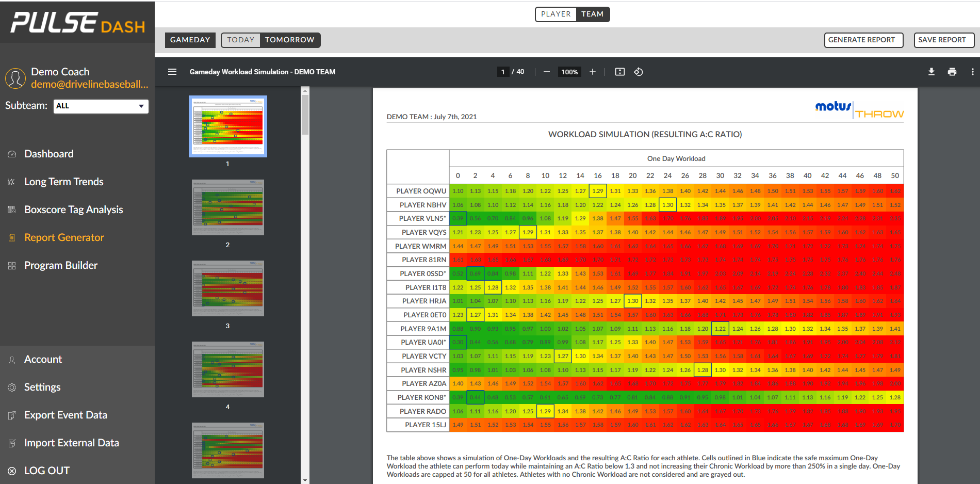Click the SAVE REPORT button

pyautogui.click(x=943, y=40)
